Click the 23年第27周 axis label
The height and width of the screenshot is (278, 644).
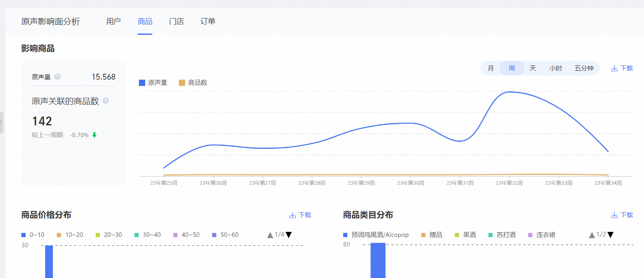click(x=263, y=183)
